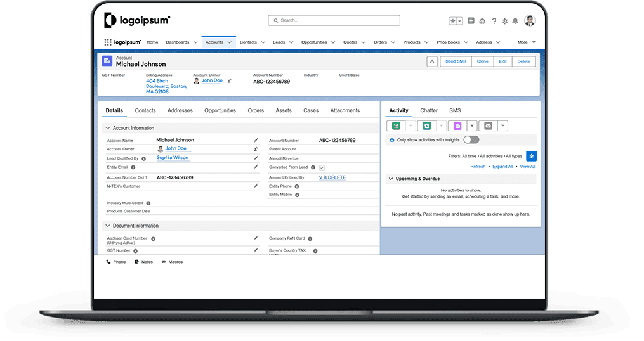Click the global Search field
644x341 pixels.
coord(334,20)
